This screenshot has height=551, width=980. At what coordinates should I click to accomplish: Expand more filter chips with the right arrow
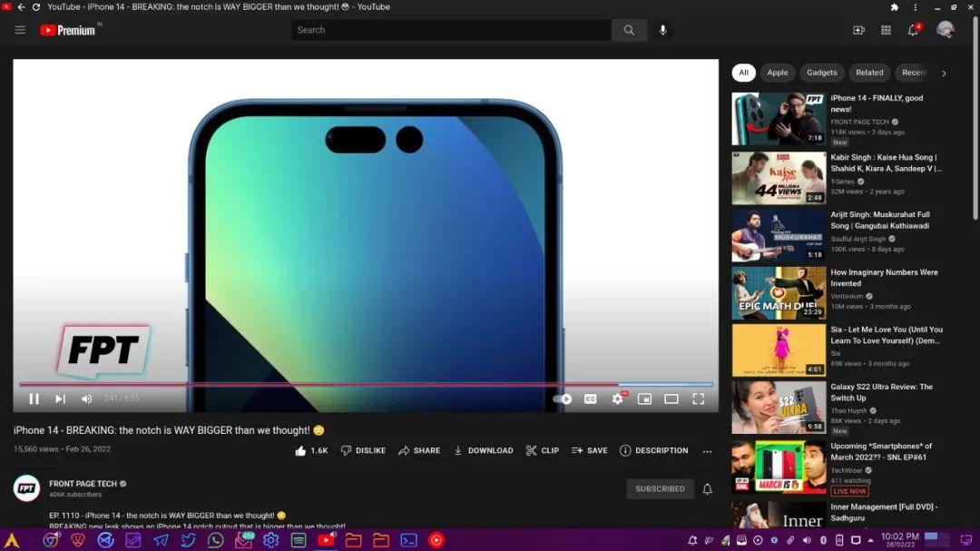(x=944, y=73)
